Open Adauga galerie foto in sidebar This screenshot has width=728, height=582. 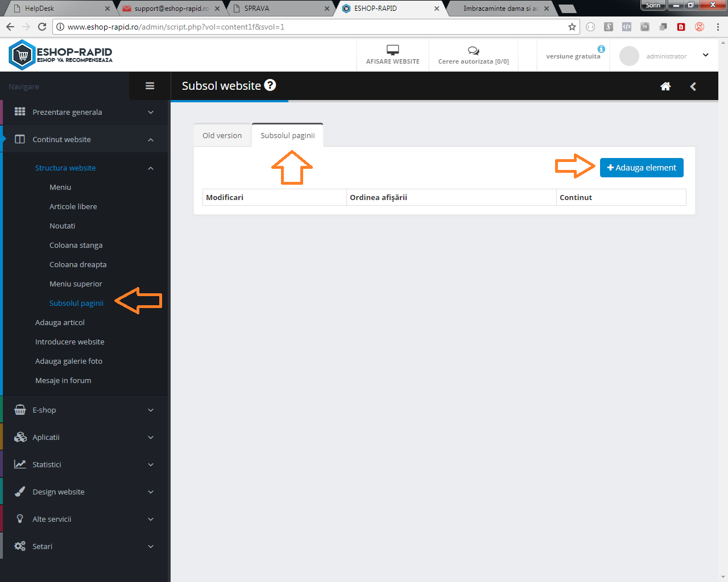pyautogui.click(x=69, y=361)
